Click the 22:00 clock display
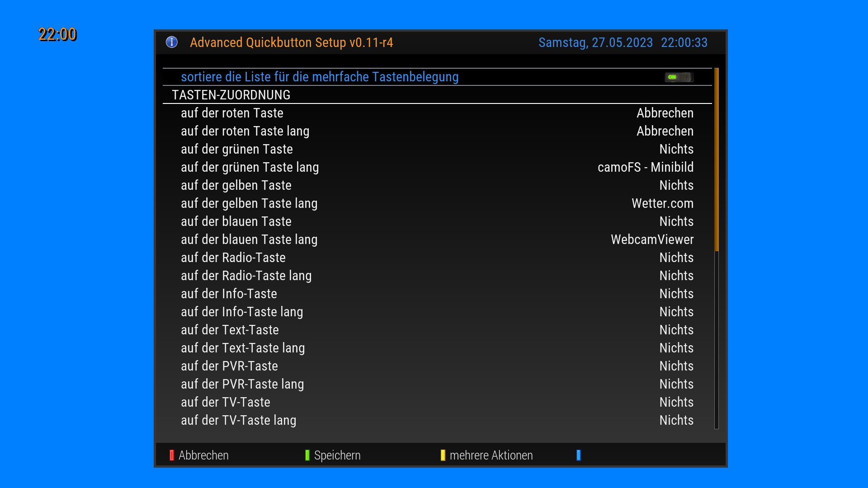868x488 pixels. pyautogui.click(x=57, y=34)
